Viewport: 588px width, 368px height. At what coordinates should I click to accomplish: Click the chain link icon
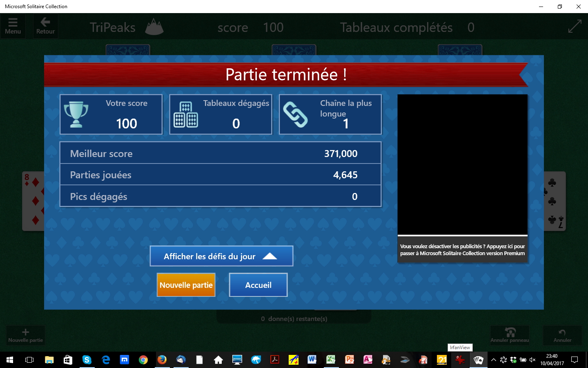tap(295, 114)
